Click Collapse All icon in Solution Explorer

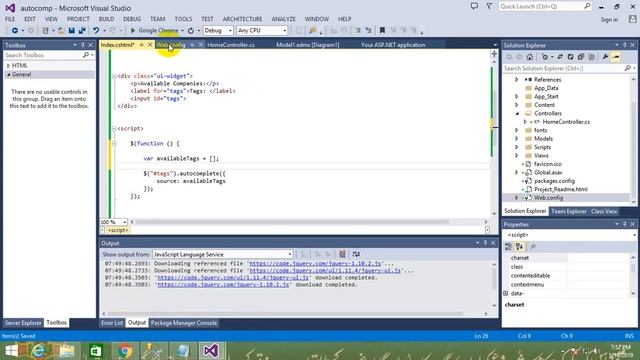pos(581,57)
